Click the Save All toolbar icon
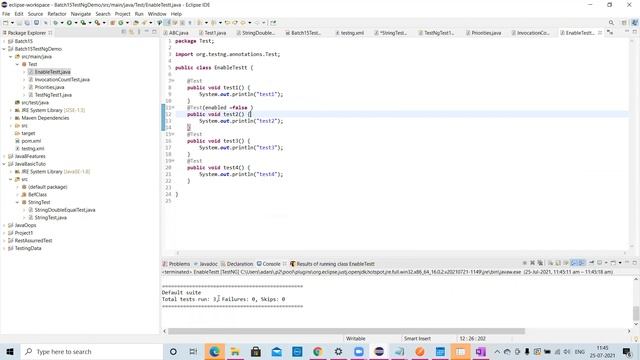 (x=27, y=23)
